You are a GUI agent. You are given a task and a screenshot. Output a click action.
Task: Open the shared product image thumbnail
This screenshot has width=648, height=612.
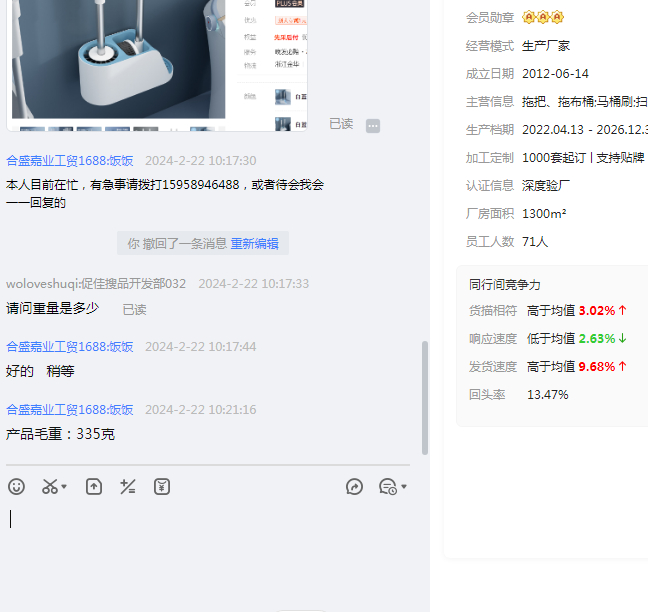(x=157, y=65)
